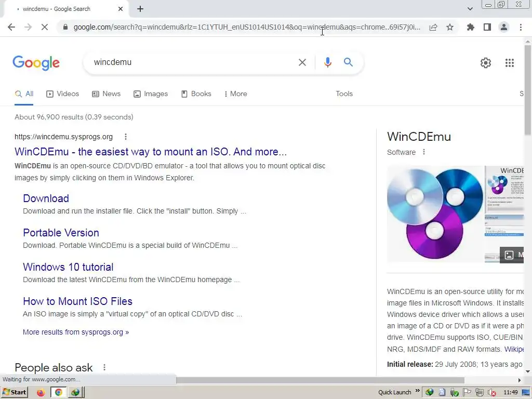Start a voice search with microphone
Viewport: 532px width, 399px height.
point(327,62)
